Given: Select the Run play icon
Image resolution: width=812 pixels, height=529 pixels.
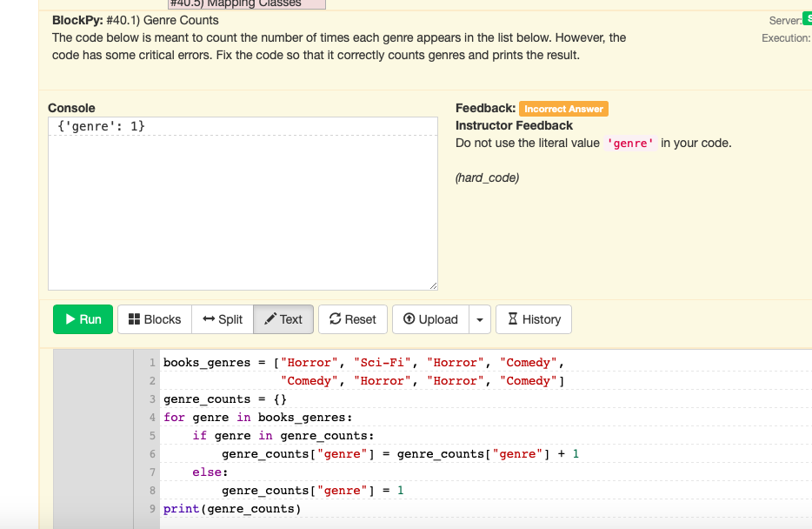Looking at the screenshot, I should coord(70,319).
